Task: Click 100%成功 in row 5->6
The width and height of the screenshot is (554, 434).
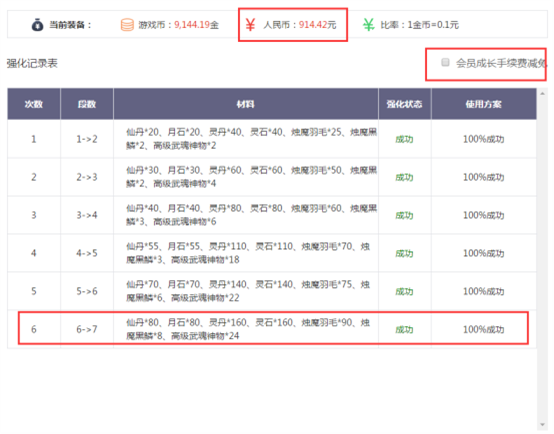Action: pyautogui.click(x=484, y=291)
